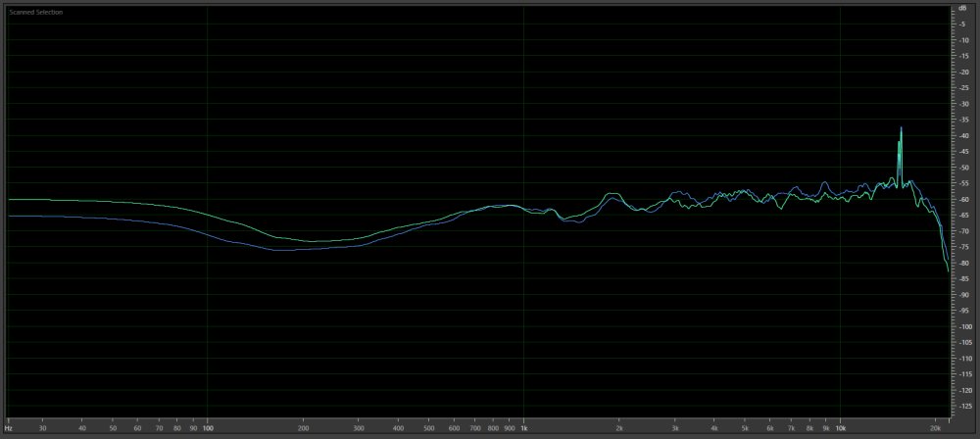The width and height of the screenshot is (980, 439).
Task: Click the -105 mark on dB scale
Action: click(965, 343)
